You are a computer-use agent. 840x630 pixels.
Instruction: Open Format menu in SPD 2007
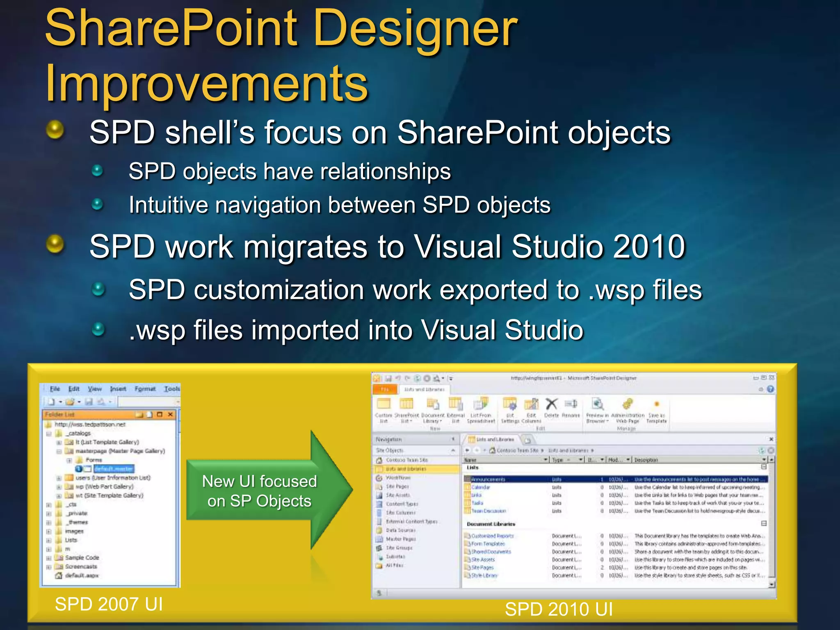click(145, 388)
